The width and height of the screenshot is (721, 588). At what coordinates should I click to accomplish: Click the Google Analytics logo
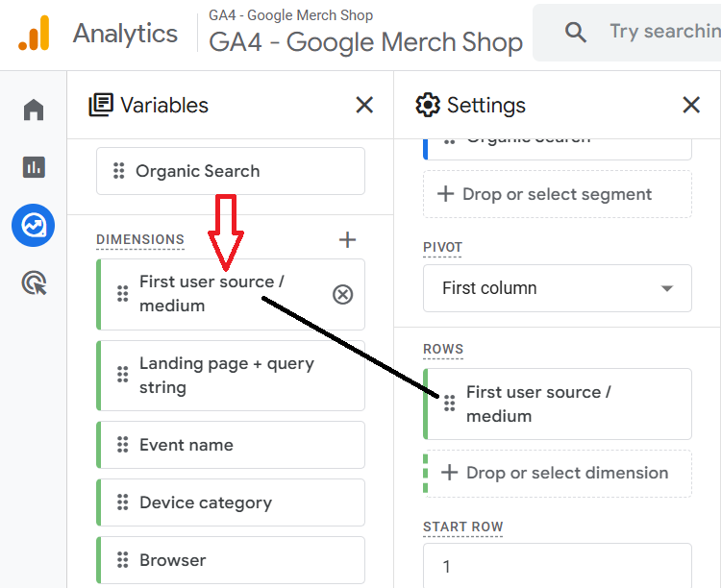pos(34,34)
